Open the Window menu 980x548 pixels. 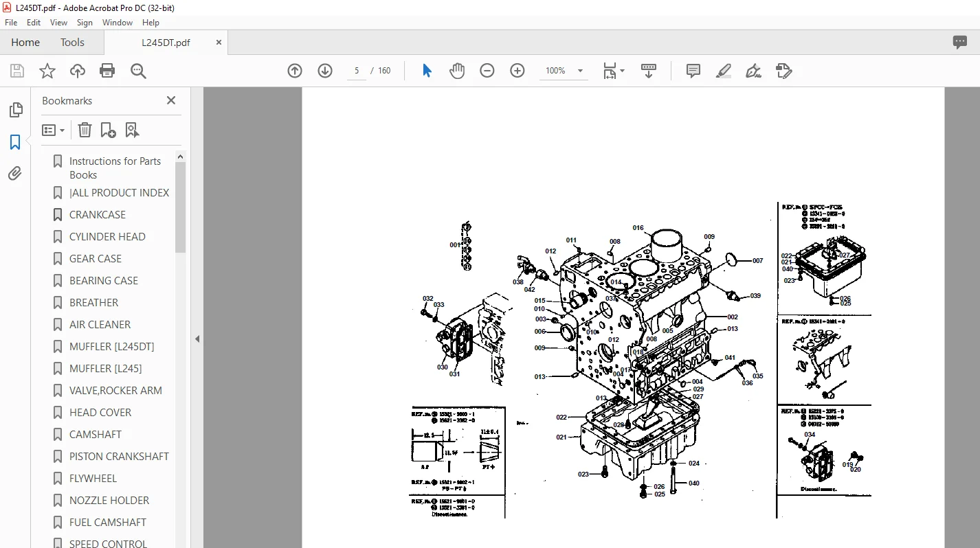tap(118, 23)
